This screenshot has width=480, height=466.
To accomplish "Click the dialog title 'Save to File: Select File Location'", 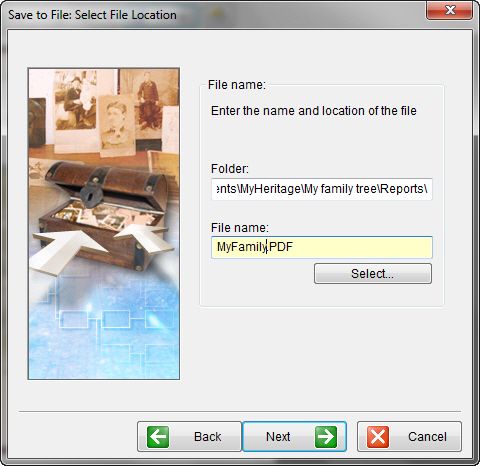I will pos(92,15).
